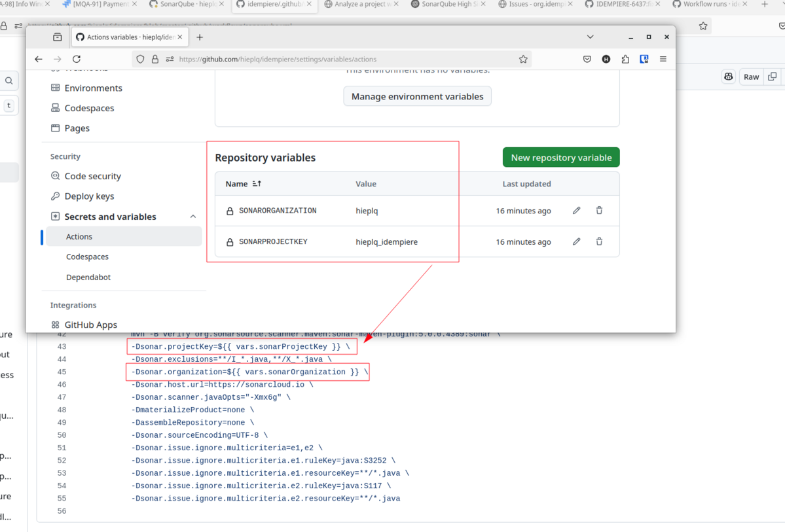This screenshot has height=532, width=785.
Task: Open the list all tabs dropdown
Action: click(x=590, y=37)
